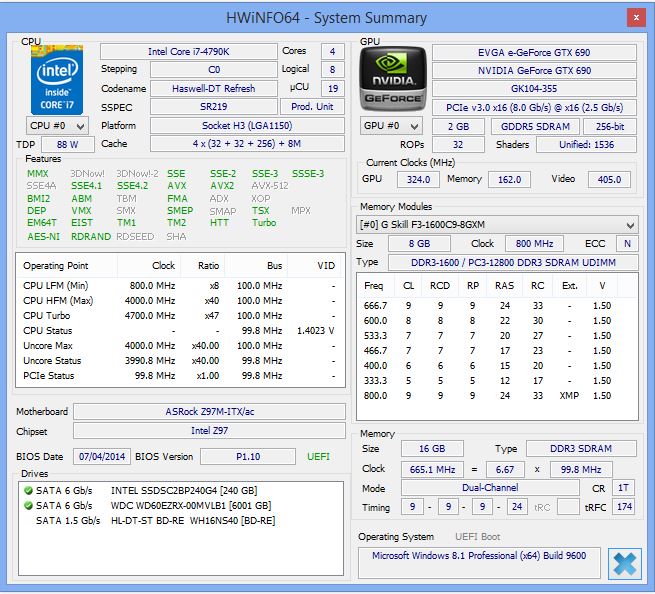This screenshot has width=655, height=594.
Task: Click the ASRock Z97M-ITX/ac motherboard field
Action: (x=208, y=411)
